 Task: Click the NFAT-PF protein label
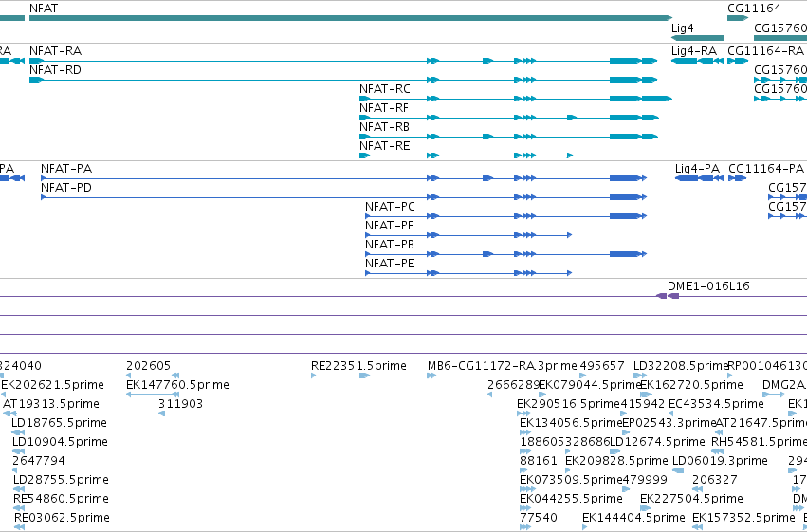click(x=389, y=226)
